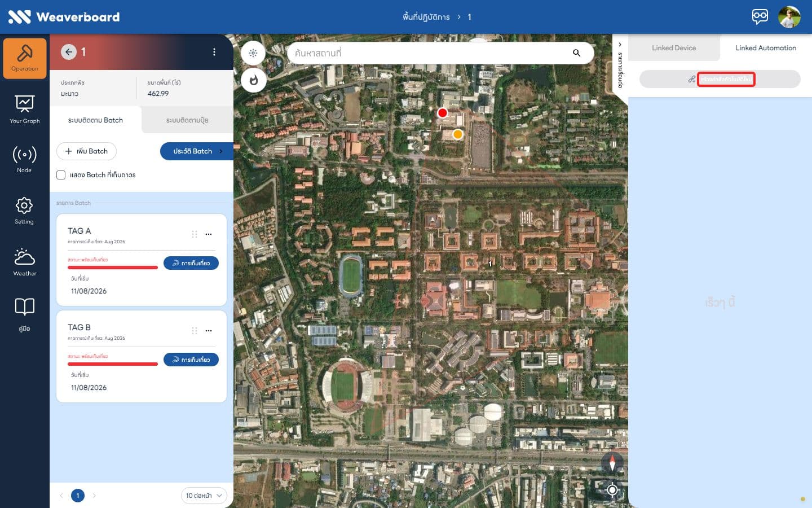Click the compass icon on the map
The image size is (812, 508).
point(612,463)
